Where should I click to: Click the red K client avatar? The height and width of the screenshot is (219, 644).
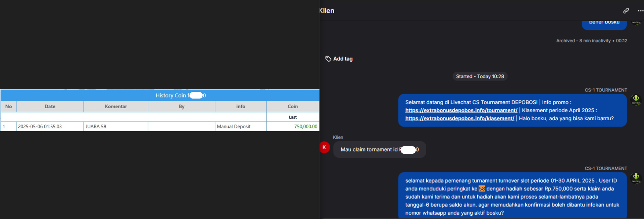pos(324,147)
